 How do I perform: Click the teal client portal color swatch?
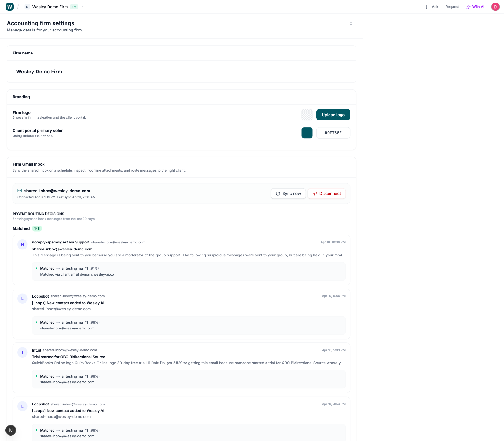[307, 133]
